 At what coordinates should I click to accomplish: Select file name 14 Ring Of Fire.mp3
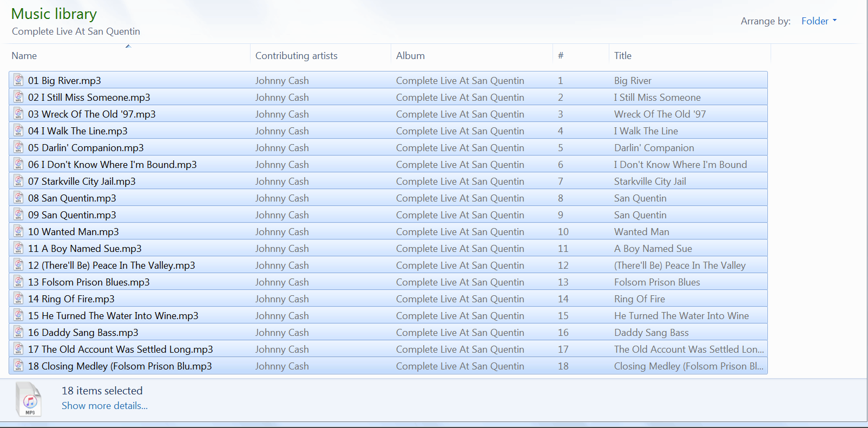71,299
